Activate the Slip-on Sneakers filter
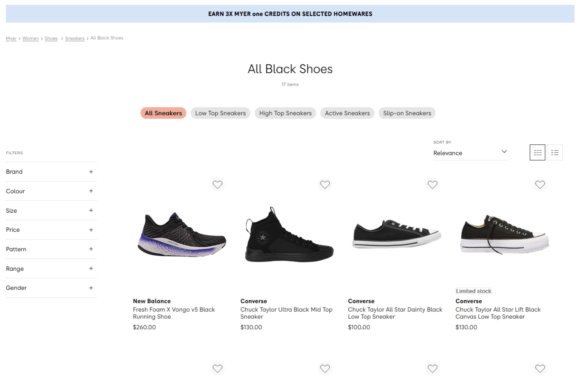Screen dimensions: 583x392 coord(407,113)
